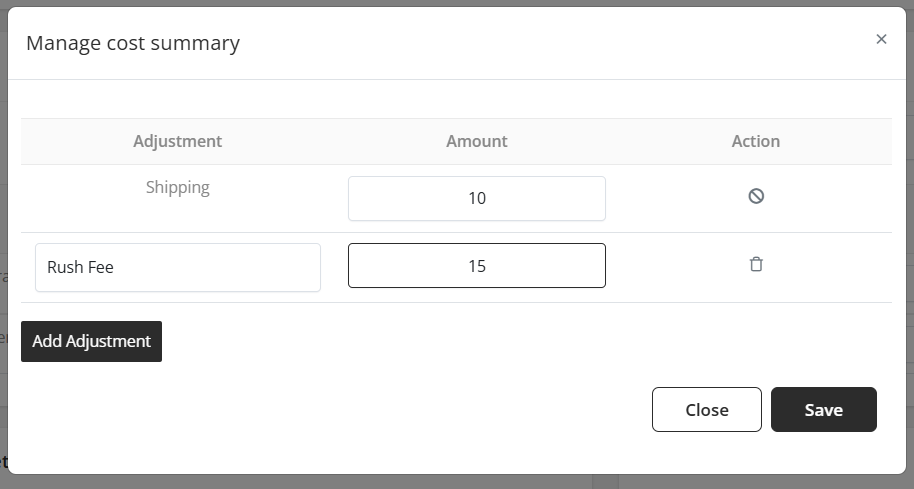Click the Close button
Viewport: 914px width, 489px height.
point(706,409)
